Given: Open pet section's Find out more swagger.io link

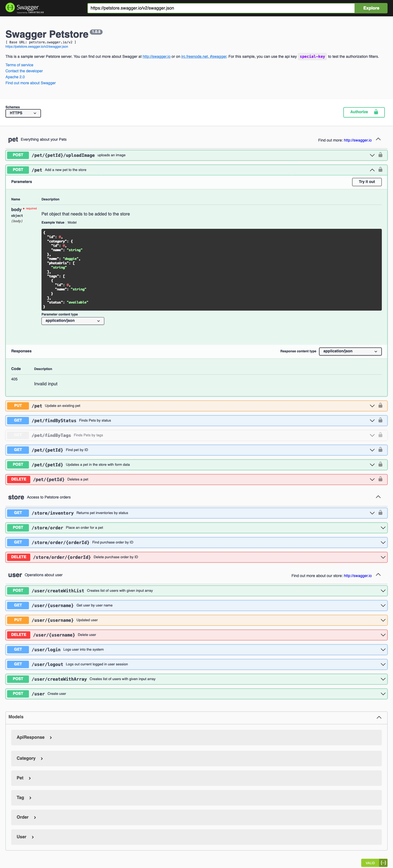Looking at the screenshot, I should click(358, 140).
